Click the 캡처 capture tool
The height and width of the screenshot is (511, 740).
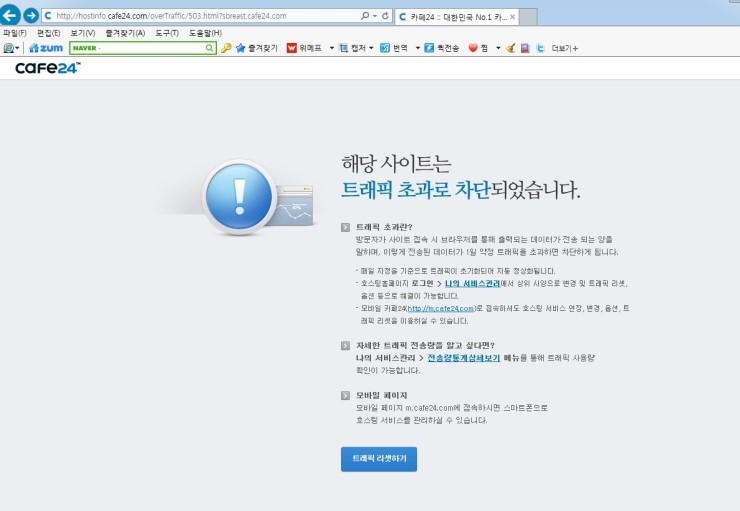pos(353,48)
